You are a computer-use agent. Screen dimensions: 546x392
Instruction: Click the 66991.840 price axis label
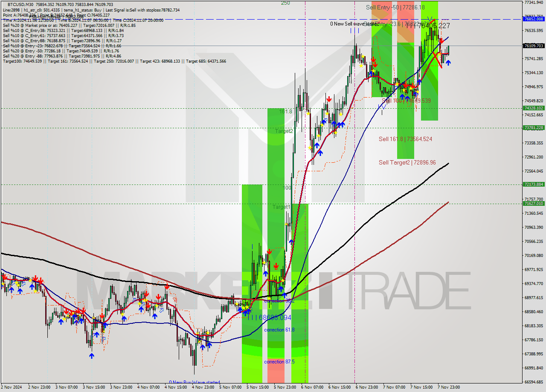click(534, 368)
